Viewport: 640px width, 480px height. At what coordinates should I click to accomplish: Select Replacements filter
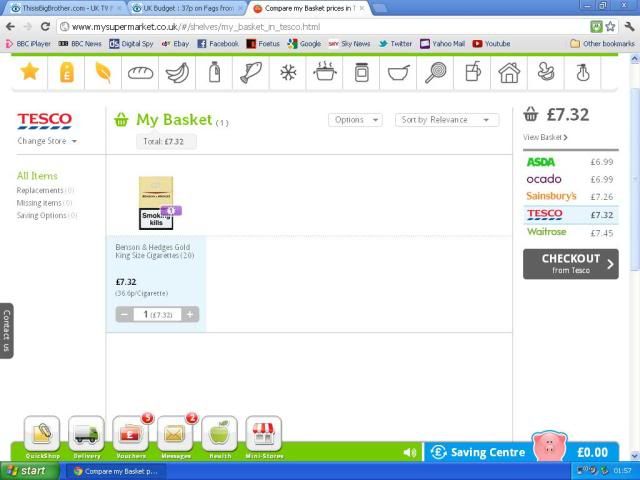click(x=45, y=190)
